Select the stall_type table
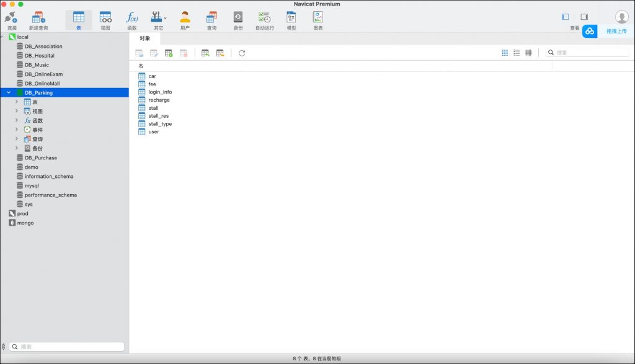The image size is (635, 364). (x=160, y=124)
